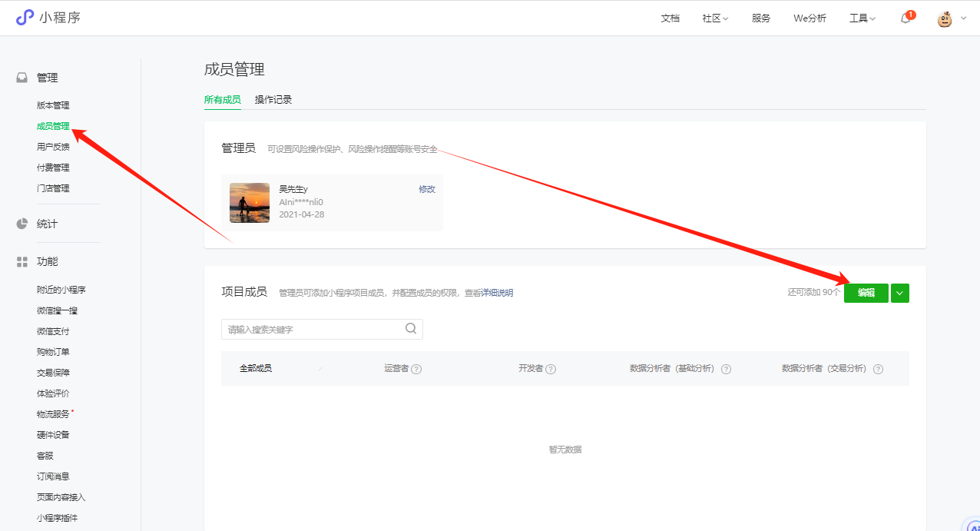
Task: Open the 详细说明 link
Action: 497,293
